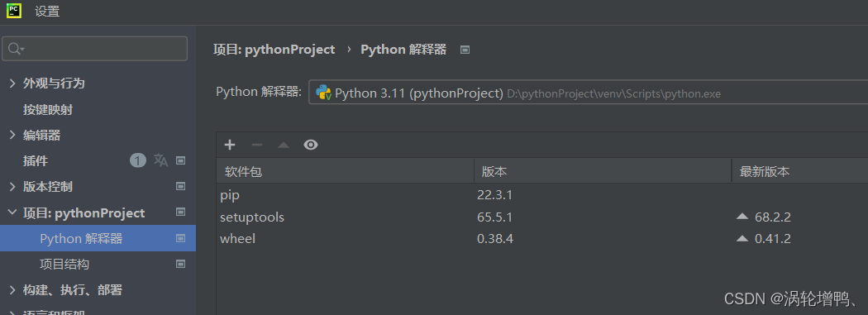Screen dimensions: 868x315
Task: Open the Python 解释器 interpreter dropdown
Action: coord(588,93)
